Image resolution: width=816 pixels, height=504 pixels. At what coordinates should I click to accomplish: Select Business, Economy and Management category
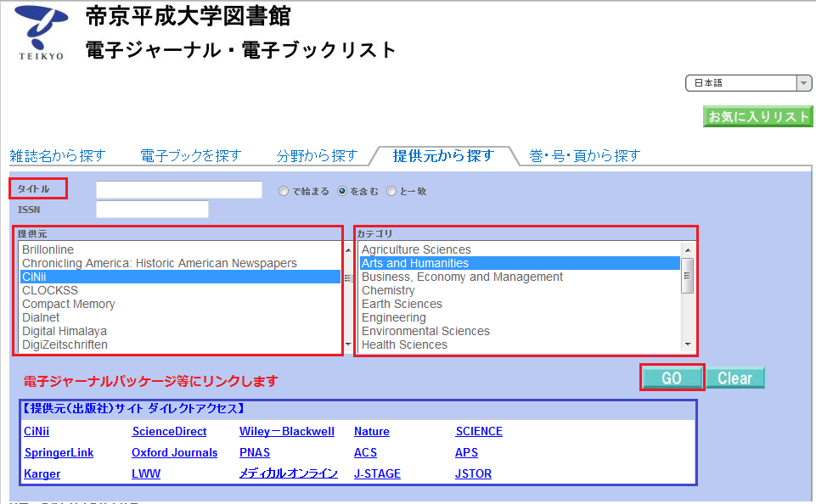[x=520, y=277]
